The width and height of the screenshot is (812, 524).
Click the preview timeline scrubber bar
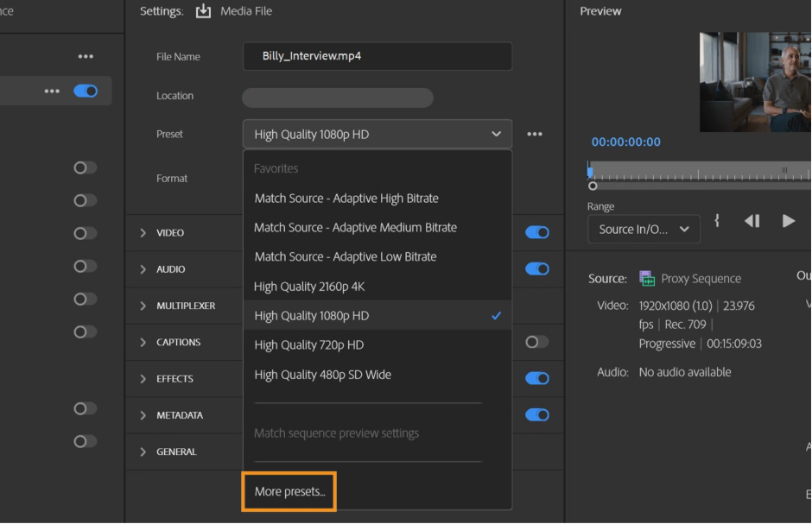point(699,171)
